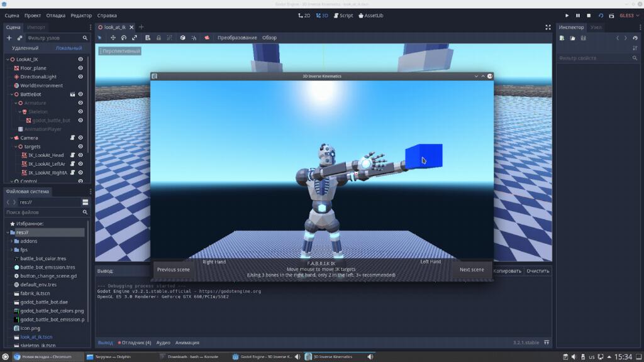Viewport: 644px width, 362px height.
Task: Click the Поиск файлов search field
Action: 47,212
